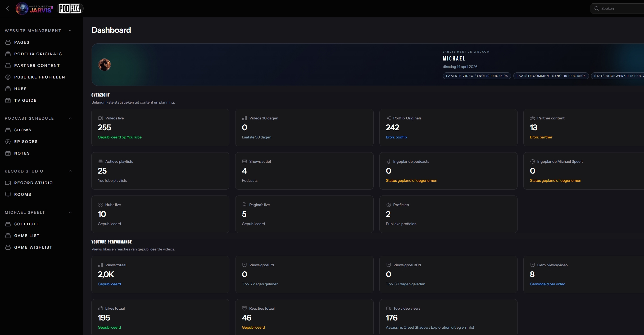Click the TV Guide calendar icon

coord(8,100)
